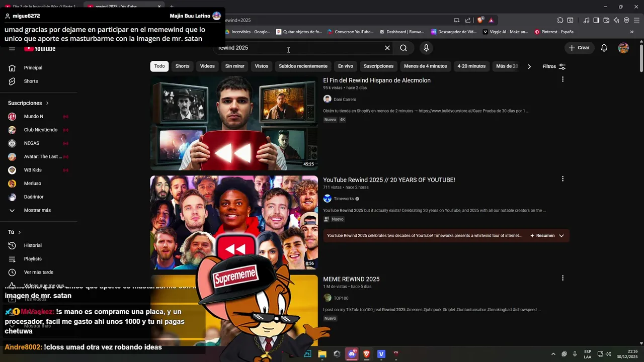Open options for MEME REWIND 2025

click(562, 278)
